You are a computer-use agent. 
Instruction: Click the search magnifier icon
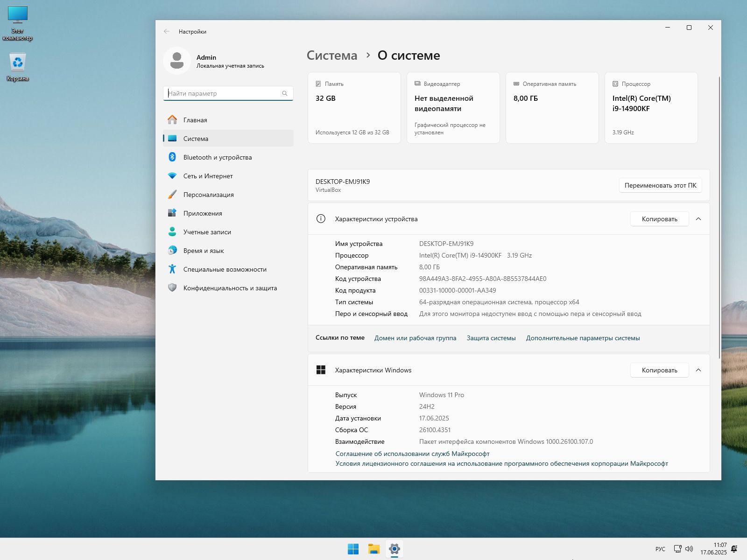click(x=285, y=93)
